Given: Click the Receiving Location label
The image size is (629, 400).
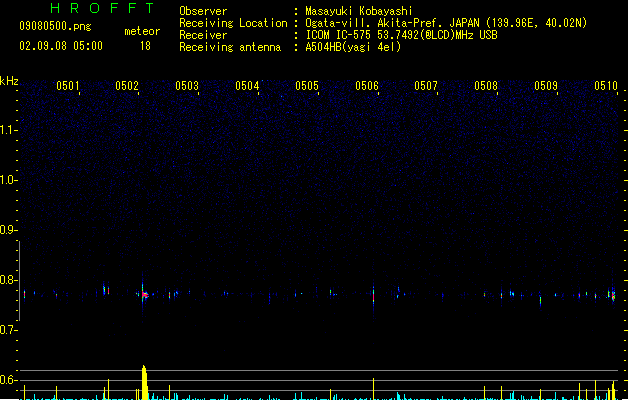Looking at the screenshot, I should [x=233, y=23].
